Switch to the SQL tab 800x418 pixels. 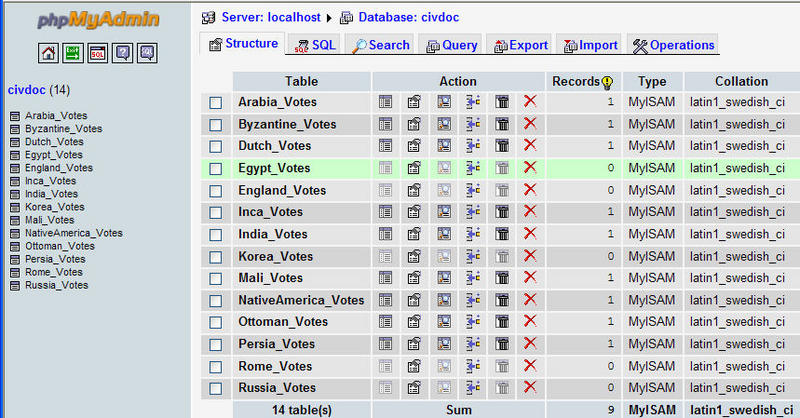coord(316,45)
